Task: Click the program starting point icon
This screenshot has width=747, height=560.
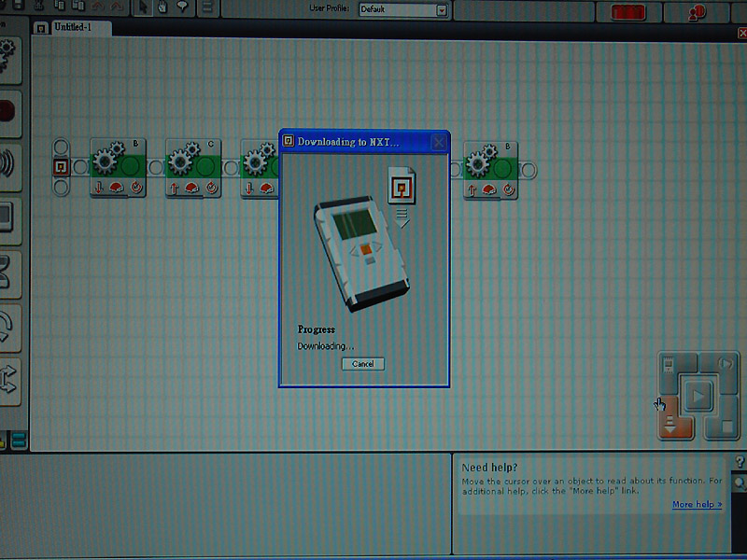Action: pos(61,167)
